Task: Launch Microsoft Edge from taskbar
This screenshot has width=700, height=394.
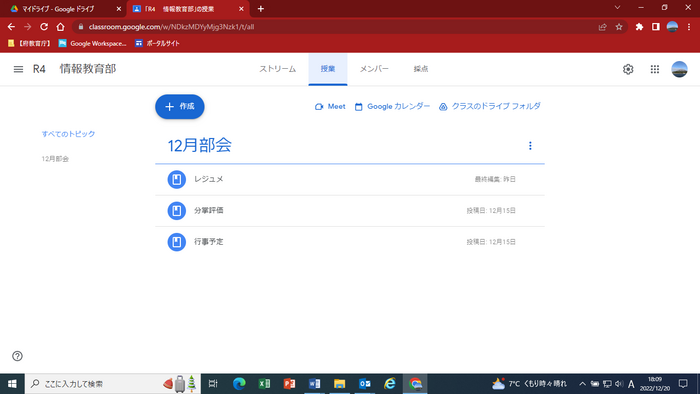Action: coord(239,384)
